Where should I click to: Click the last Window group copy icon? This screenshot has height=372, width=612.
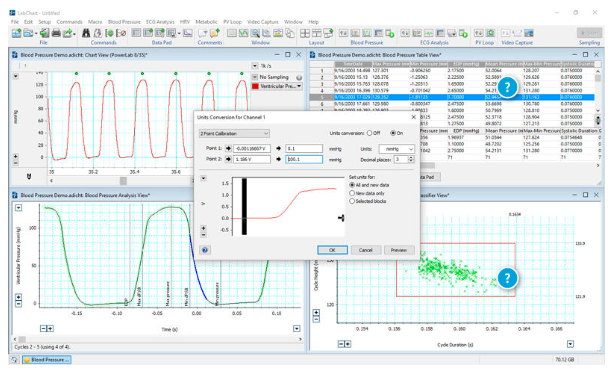[290, 33]
